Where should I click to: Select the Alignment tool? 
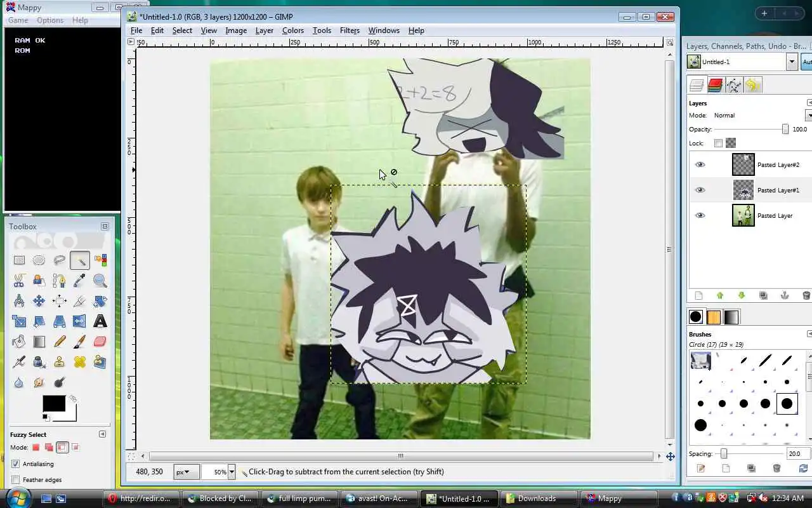(x=60, y=301)
